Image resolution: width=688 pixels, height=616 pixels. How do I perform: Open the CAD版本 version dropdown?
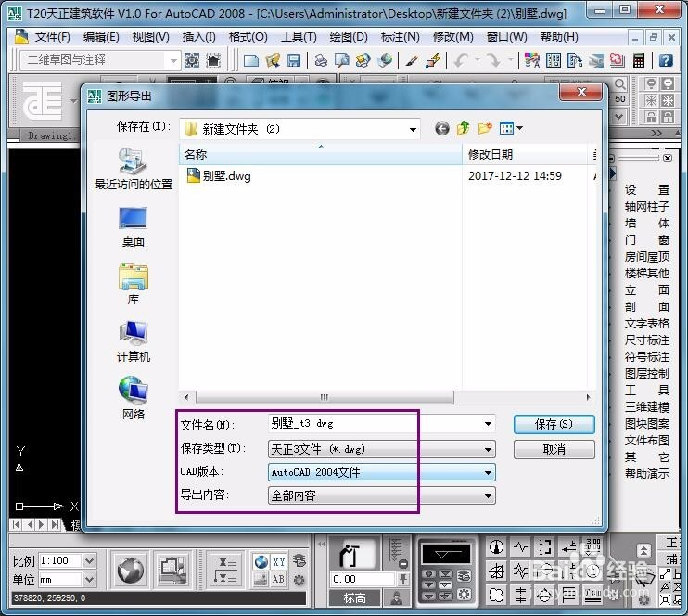[x=488, y=472]
